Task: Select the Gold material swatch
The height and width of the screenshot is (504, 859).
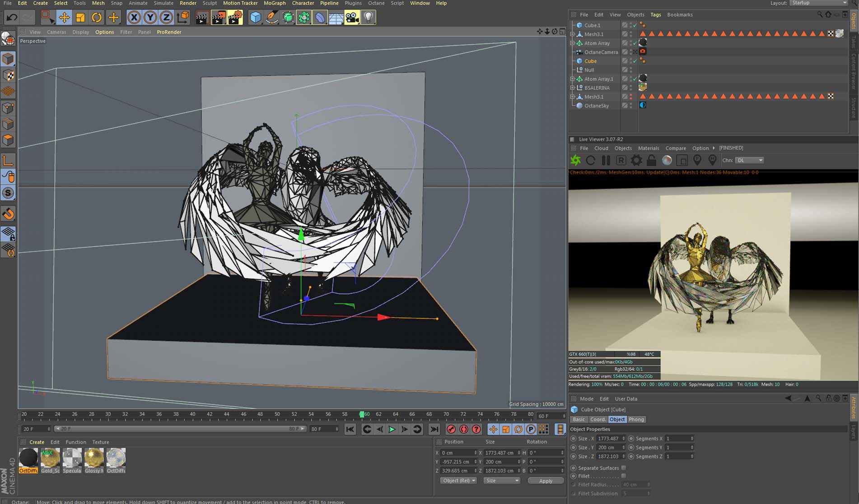Action: pyautogui.click(x=50, y=458)
